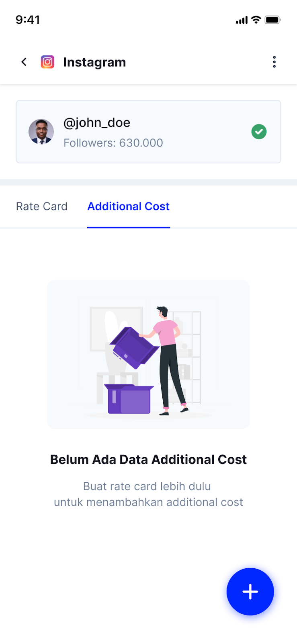This screenshot has width=297, height=644.
Task: Tap the battery indicator icon
Action: pos(272,20)
